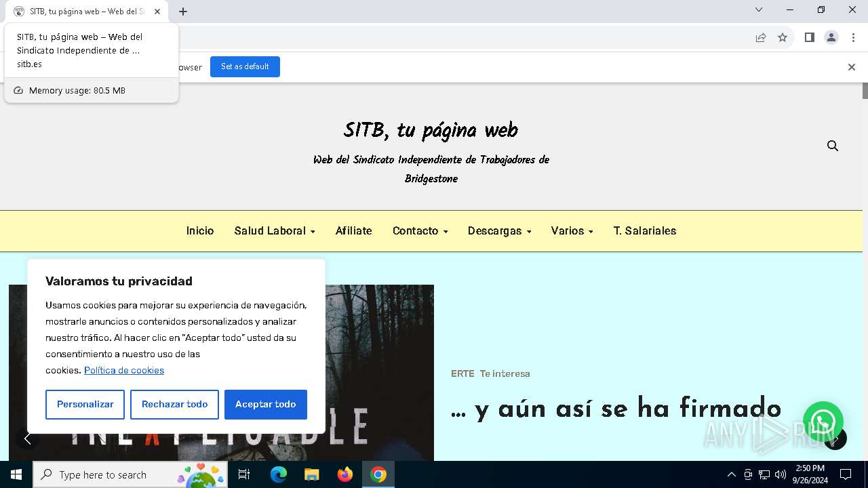Click the featured slide image
Image resolution: width=868 pixels, height=488 pixels.
221,373
